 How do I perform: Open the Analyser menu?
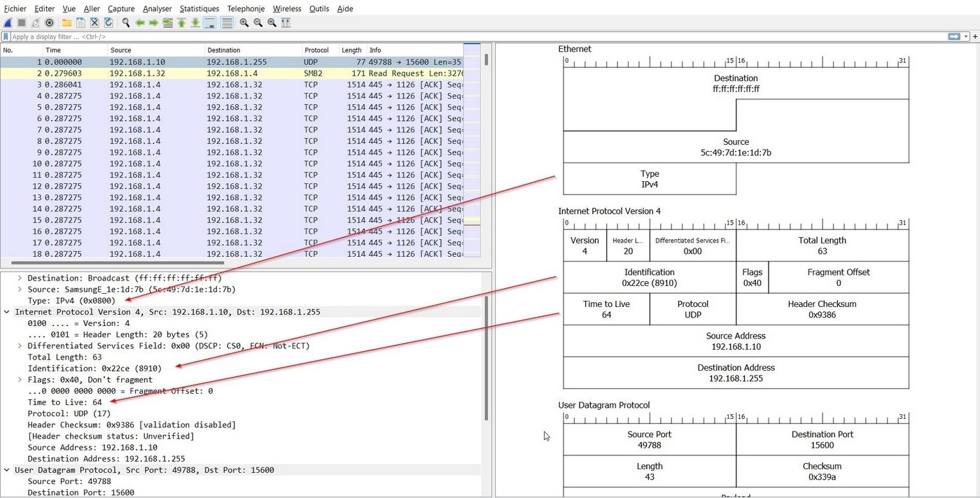157,8
